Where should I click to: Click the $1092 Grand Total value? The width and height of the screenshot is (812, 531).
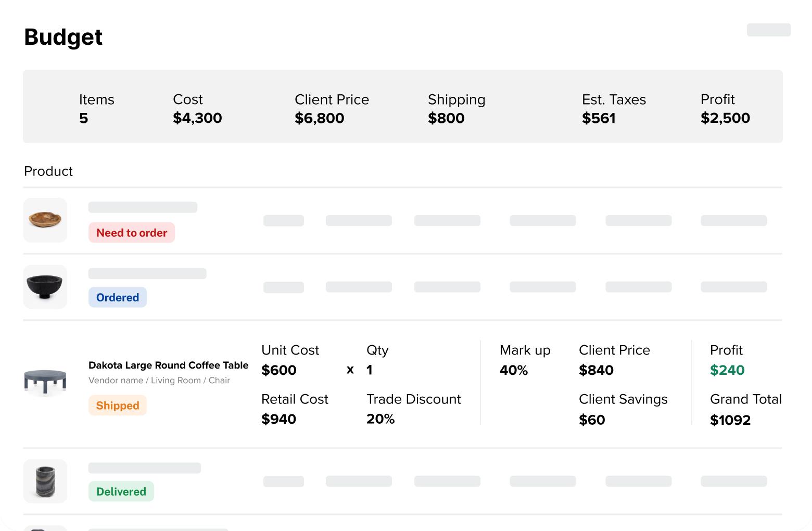tap(730, 420)
